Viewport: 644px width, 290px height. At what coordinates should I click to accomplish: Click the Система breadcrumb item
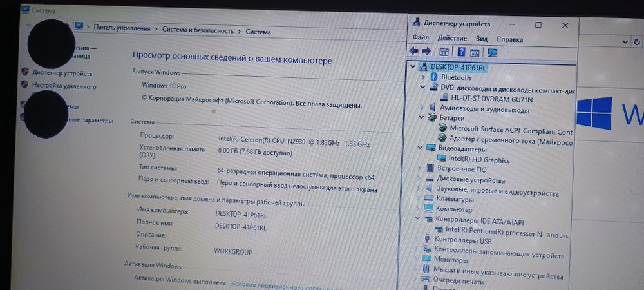coord(258,32)
